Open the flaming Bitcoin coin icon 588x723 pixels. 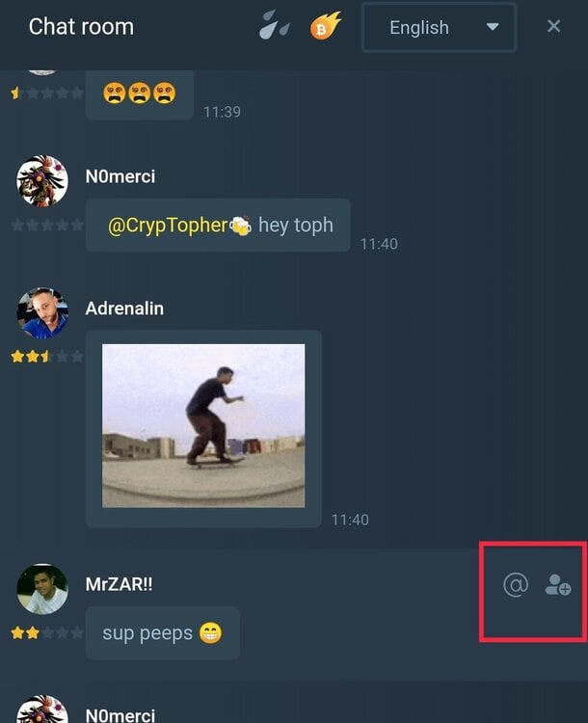325,26
